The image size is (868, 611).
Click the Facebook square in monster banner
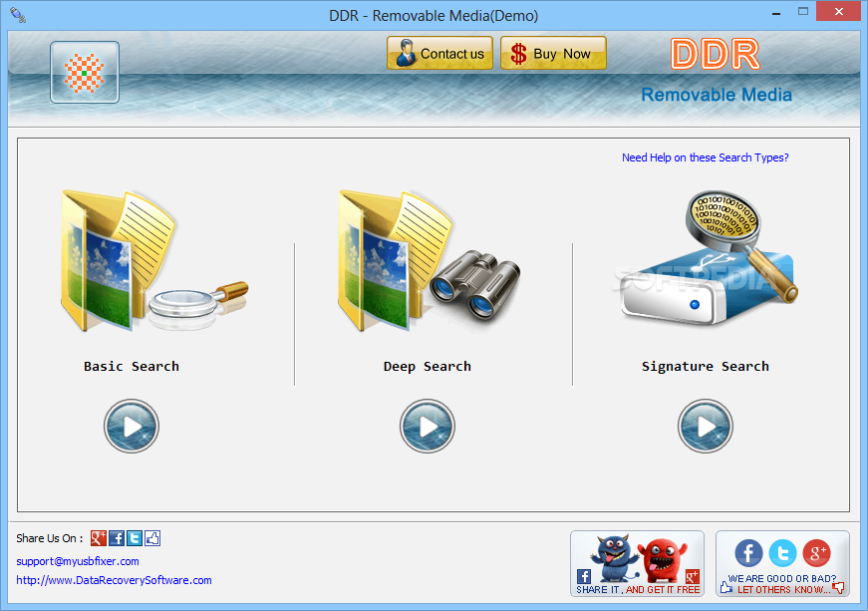tap(583, 576)
